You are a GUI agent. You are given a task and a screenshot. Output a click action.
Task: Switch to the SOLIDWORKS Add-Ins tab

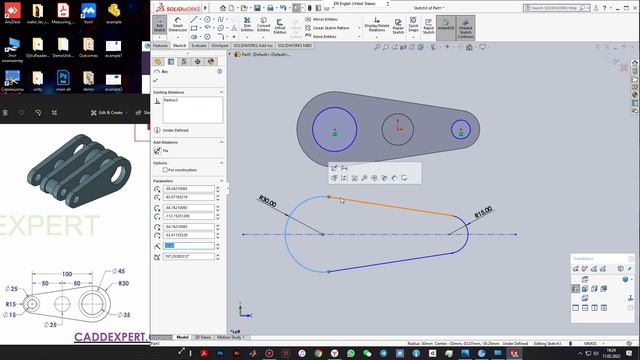click(253, 46)
